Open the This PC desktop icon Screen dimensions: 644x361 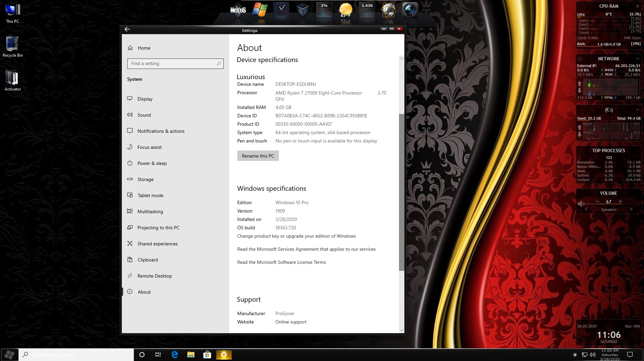point(13,14)
